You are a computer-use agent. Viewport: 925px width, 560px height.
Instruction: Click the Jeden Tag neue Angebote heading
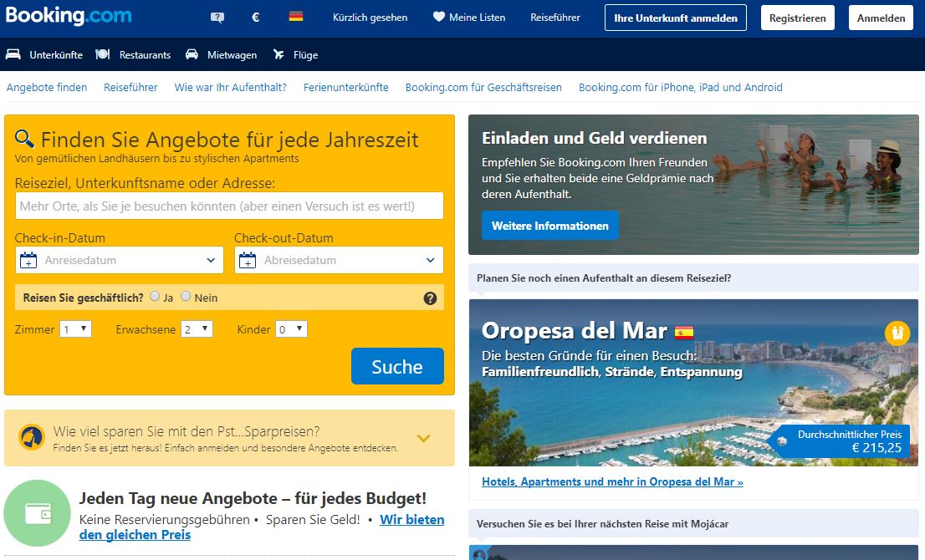click(x=253, y=499)
